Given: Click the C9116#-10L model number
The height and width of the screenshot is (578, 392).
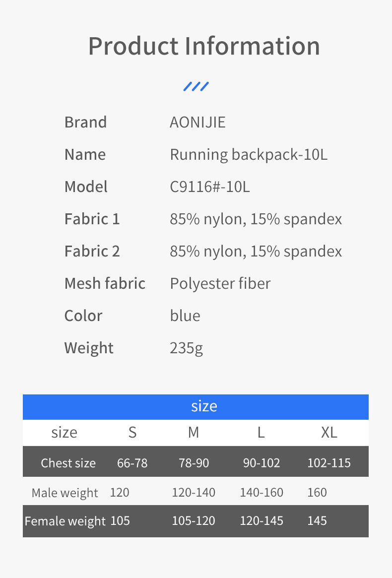Looking at the screenshot, I should pyautogui.click(x=209, y=187).
